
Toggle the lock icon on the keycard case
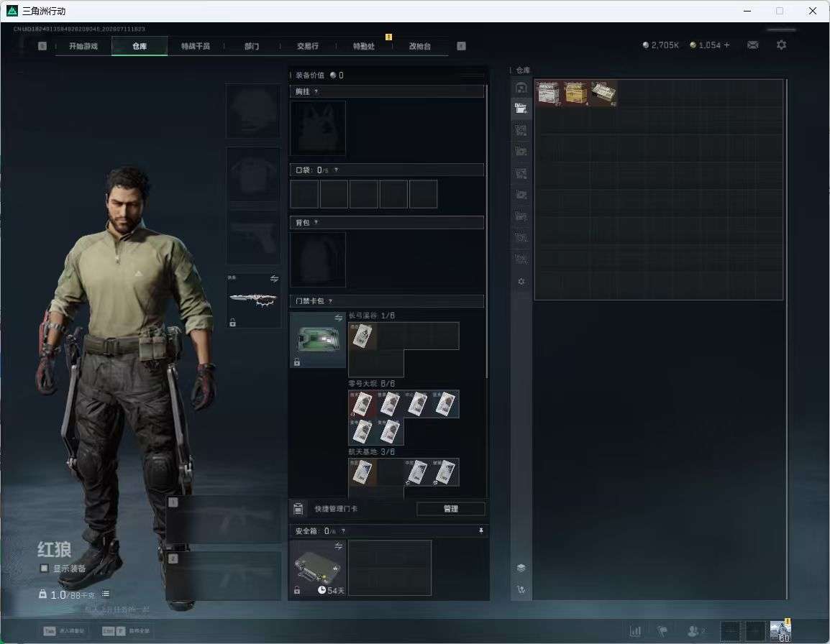(x=297, y=362)
